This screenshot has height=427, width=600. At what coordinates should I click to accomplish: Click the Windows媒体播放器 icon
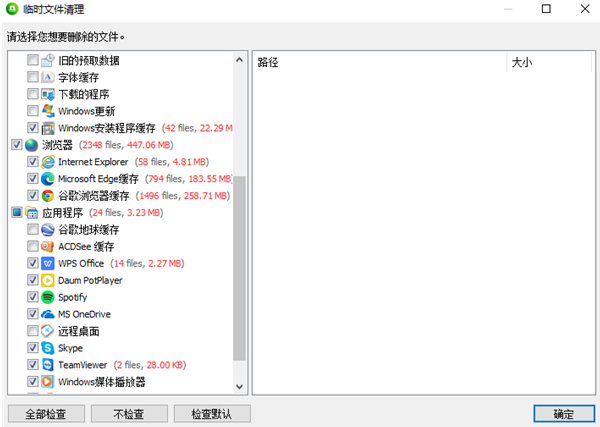point(48,381)
